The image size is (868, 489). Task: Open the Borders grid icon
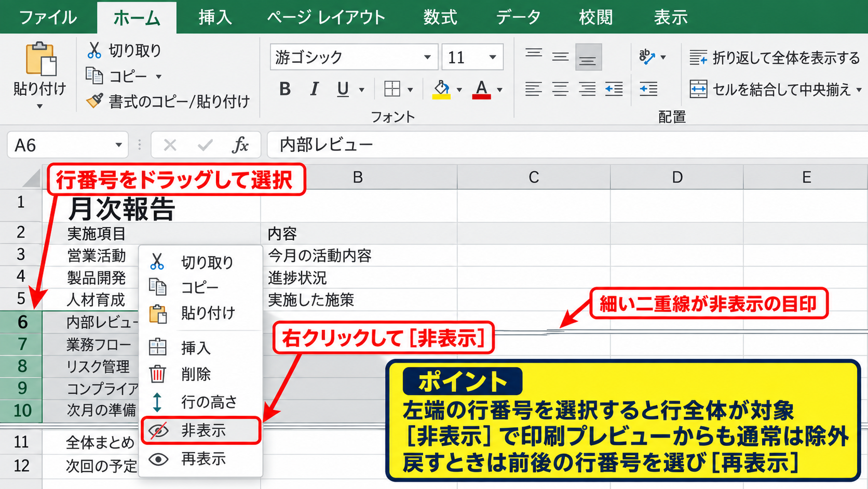pos(392,89)
